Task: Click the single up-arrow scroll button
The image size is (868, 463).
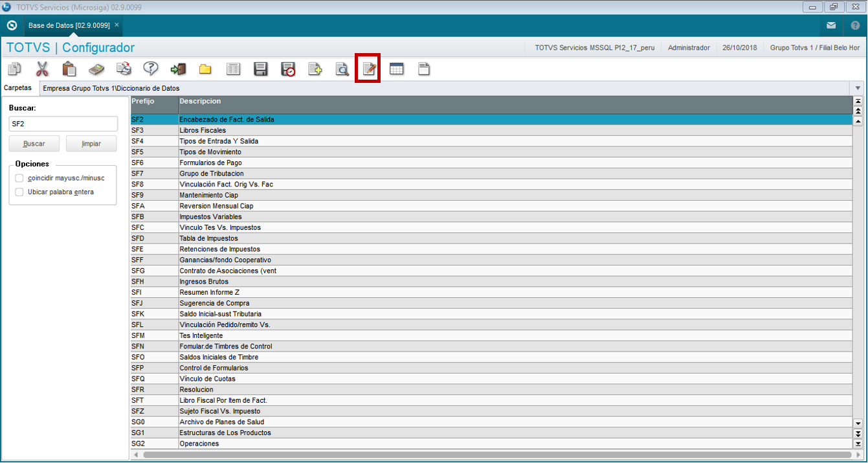Action: point(858,120)
